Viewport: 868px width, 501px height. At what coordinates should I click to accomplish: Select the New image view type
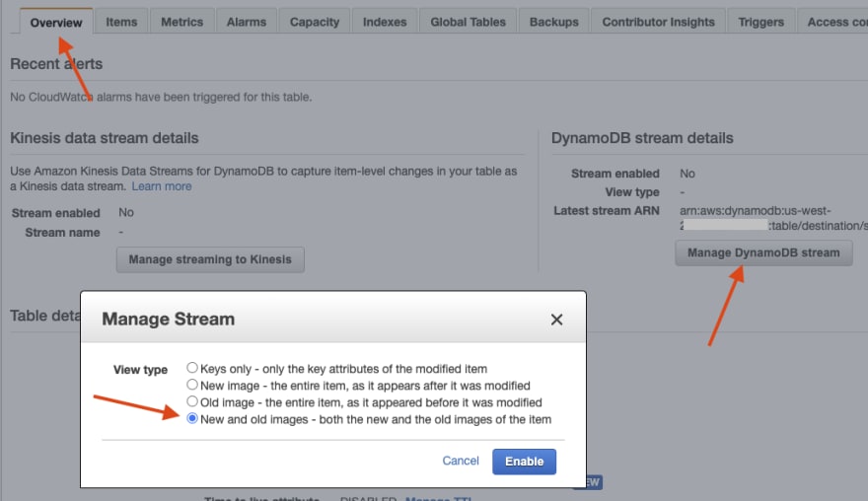coord(192,385)
